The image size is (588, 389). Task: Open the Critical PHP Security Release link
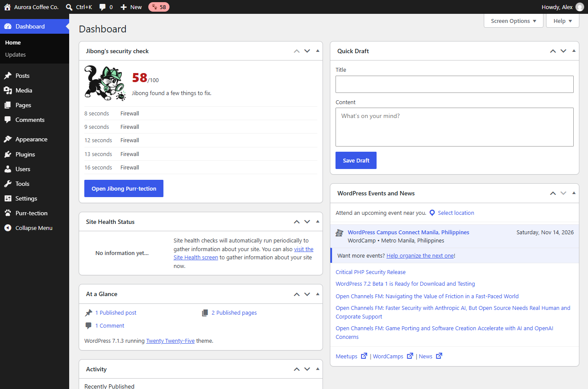(x=371, y=272)
